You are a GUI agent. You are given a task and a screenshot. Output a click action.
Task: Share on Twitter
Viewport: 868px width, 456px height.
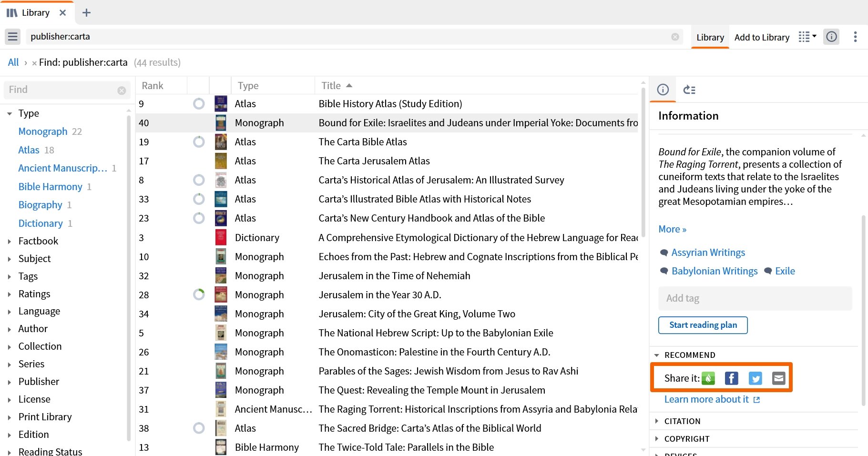pyautogui.click(x=755, y=378)
